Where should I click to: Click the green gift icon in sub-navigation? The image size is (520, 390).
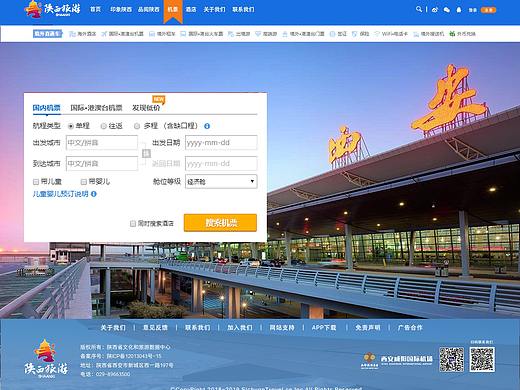click(x=452, y=34)
